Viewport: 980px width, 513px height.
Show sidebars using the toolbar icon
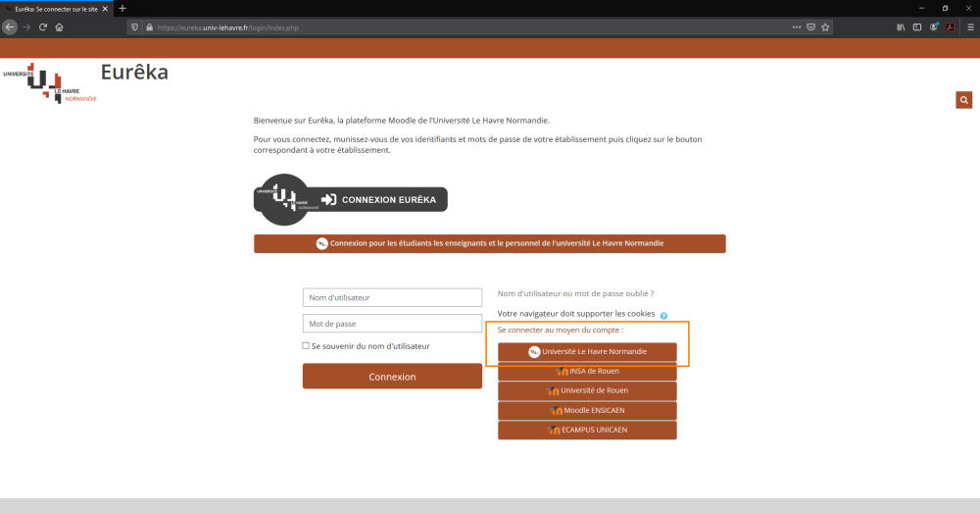[x=918, y=27]
